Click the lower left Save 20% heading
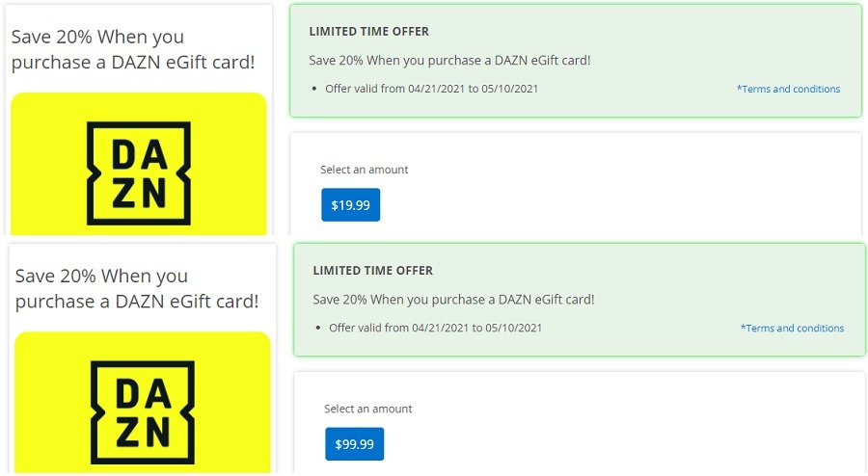This screenshot has height=476, width=868. 137,288
